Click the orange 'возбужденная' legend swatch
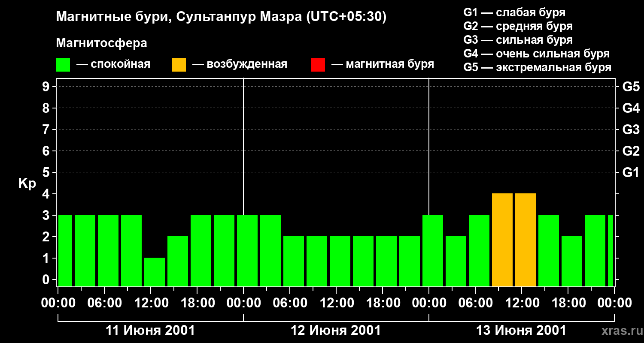This screenshot has height=343, width=644. coord(179,65)
